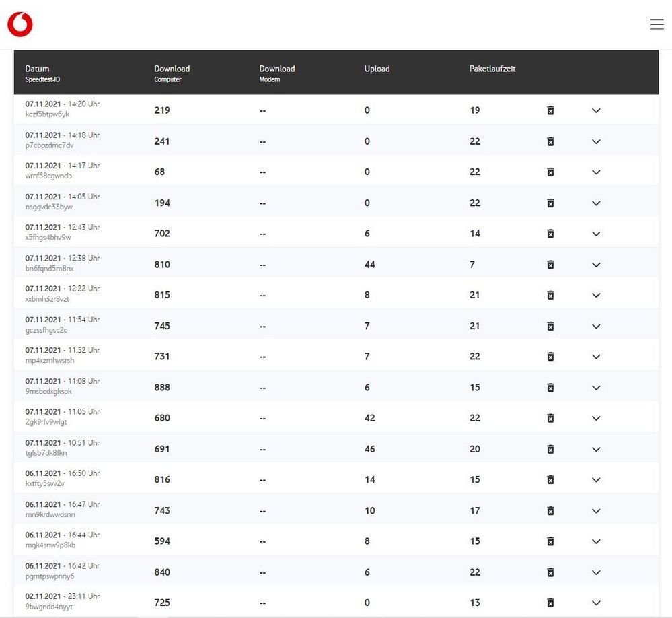Select download value 888

(162, 388)
